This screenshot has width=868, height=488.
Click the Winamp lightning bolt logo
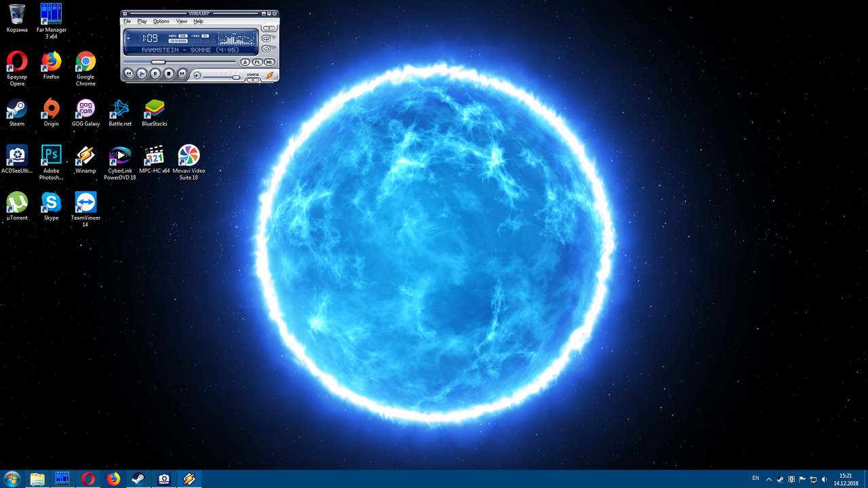270,75
